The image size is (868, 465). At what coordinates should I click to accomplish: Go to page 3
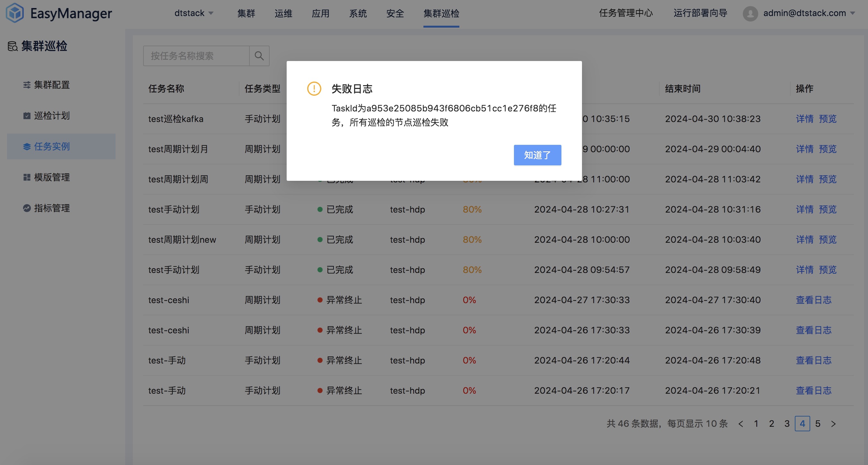tap(787, 424)
